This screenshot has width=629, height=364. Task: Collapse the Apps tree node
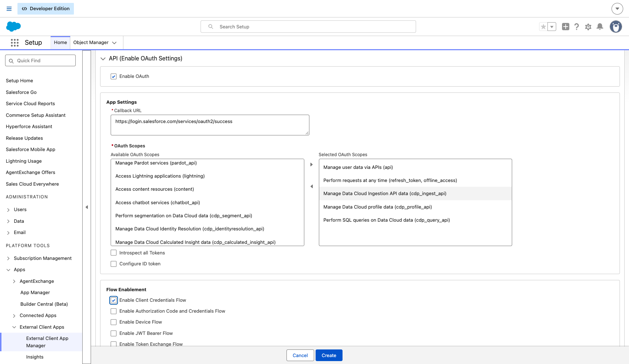[x=8, y=270]
